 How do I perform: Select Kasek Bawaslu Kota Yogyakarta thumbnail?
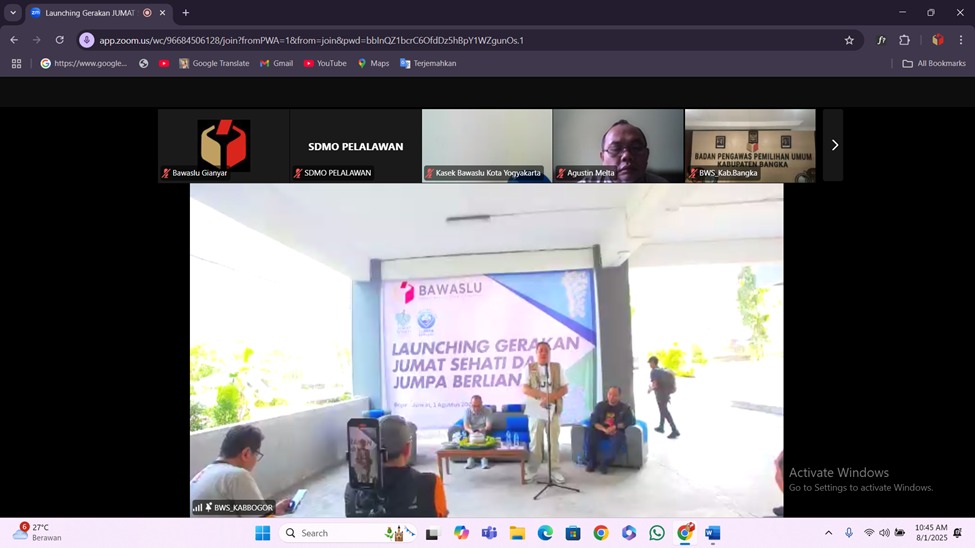487,146
